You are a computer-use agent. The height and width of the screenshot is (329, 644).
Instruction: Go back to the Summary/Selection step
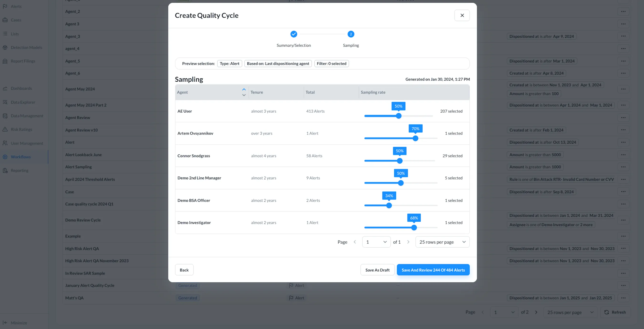click(184, 270)
